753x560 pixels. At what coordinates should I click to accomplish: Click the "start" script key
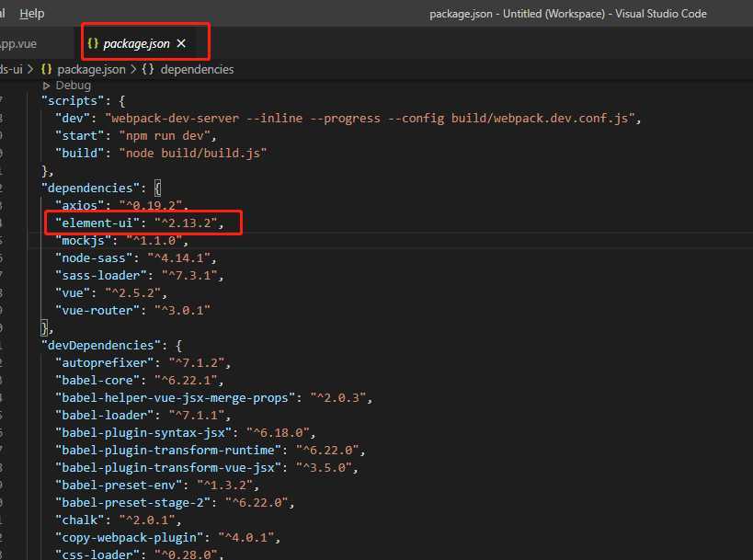80,135
